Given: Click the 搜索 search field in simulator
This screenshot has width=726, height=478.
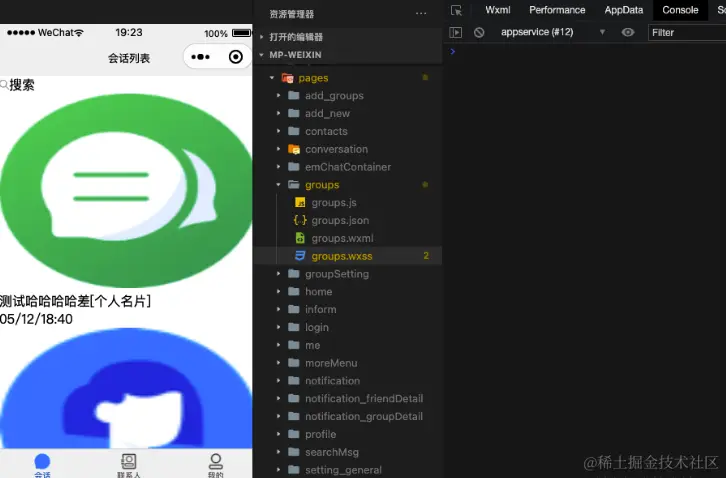Looking at the screenshot, I should click(126, 85).
